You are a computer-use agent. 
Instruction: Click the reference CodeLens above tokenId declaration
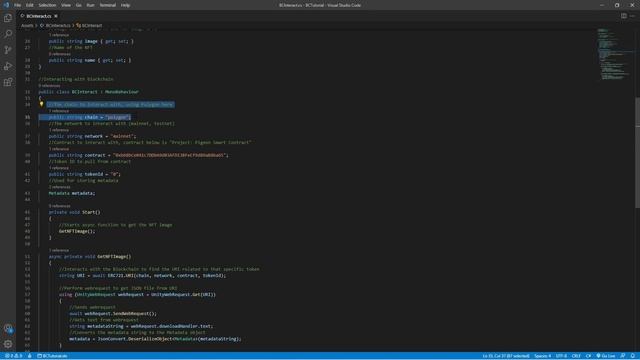pyautogui.click(x=59, y=168)
